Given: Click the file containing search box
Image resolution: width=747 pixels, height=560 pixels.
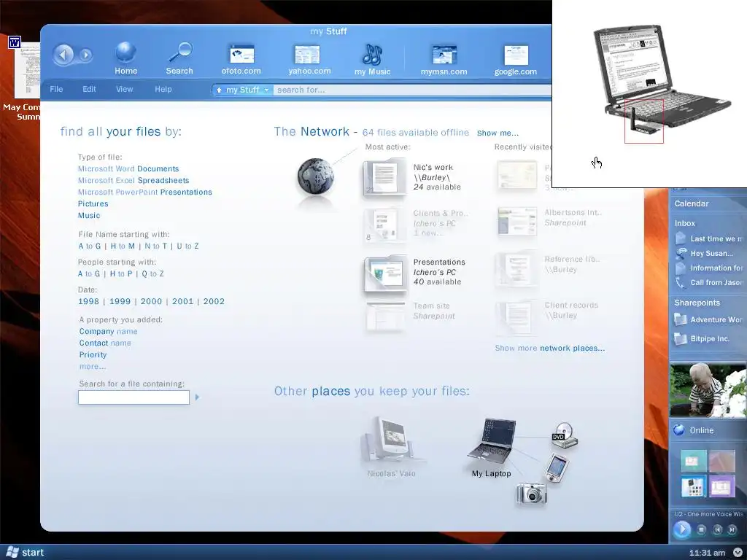Looking at the screenshot, I should point(134,397).
